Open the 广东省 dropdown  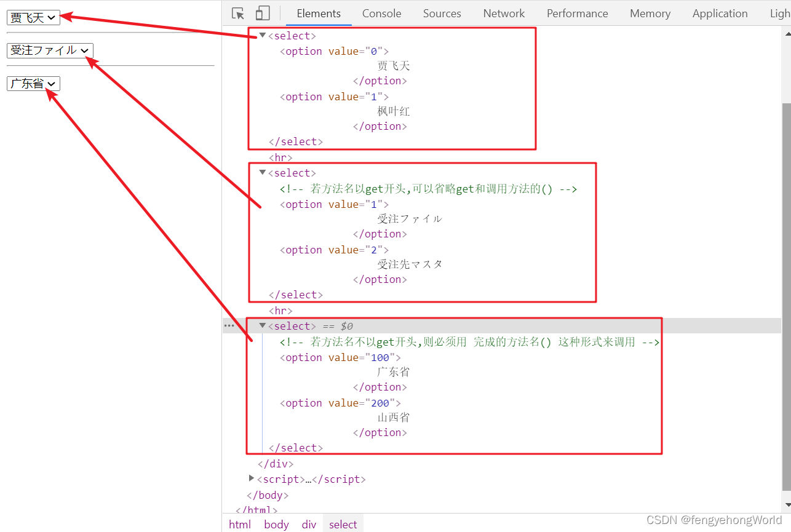coord(33,84)
